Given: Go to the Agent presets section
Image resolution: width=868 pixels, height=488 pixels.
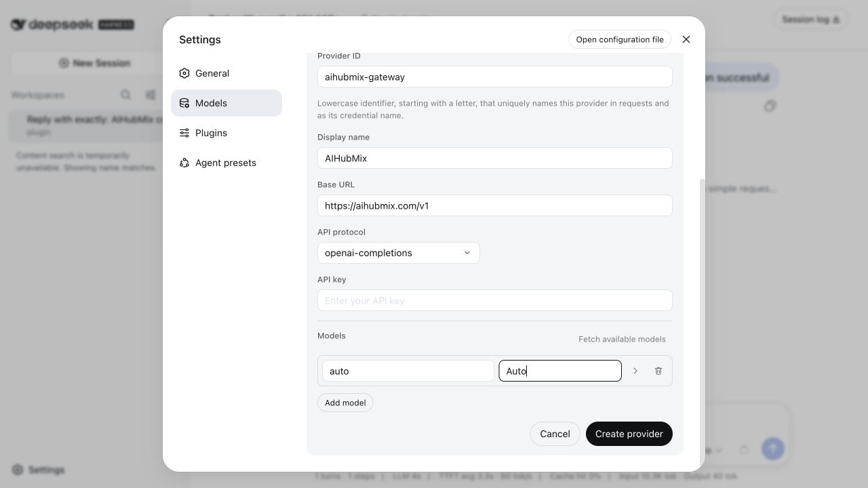Looking at the screenshot, I should click(226, 163).
